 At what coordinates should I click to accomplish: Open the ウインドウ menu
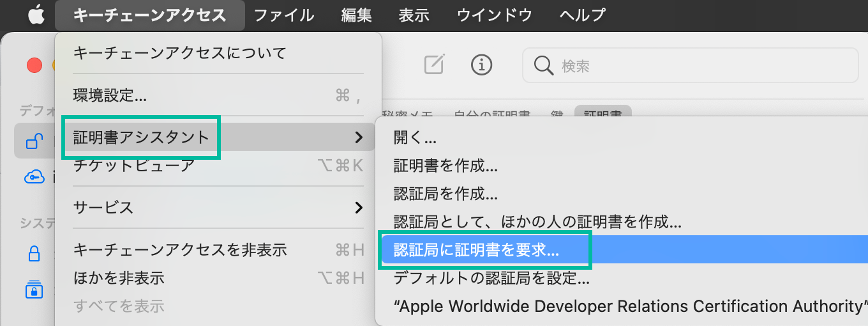(x=494, y=15)
